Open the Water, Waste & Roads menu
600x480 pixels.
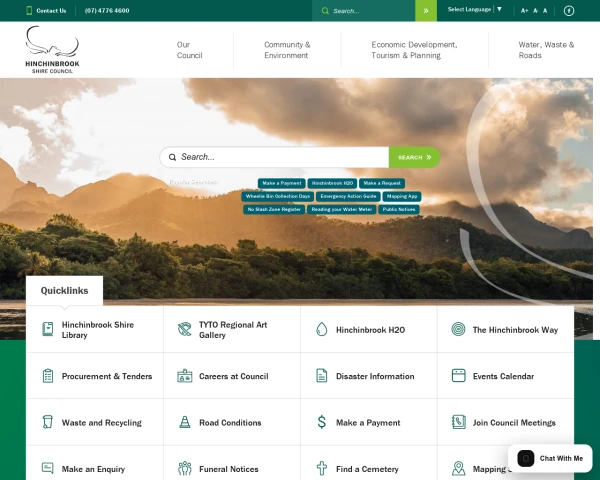[x=546, y=50]
